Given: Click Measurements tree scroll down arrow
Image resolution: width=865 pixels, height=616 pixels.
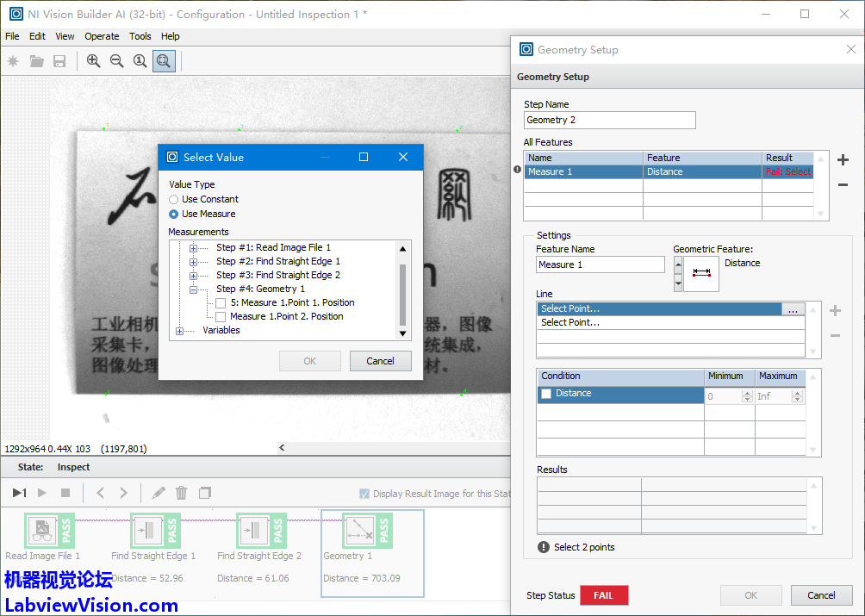Looking at the screenshot, I should (402, 333).
